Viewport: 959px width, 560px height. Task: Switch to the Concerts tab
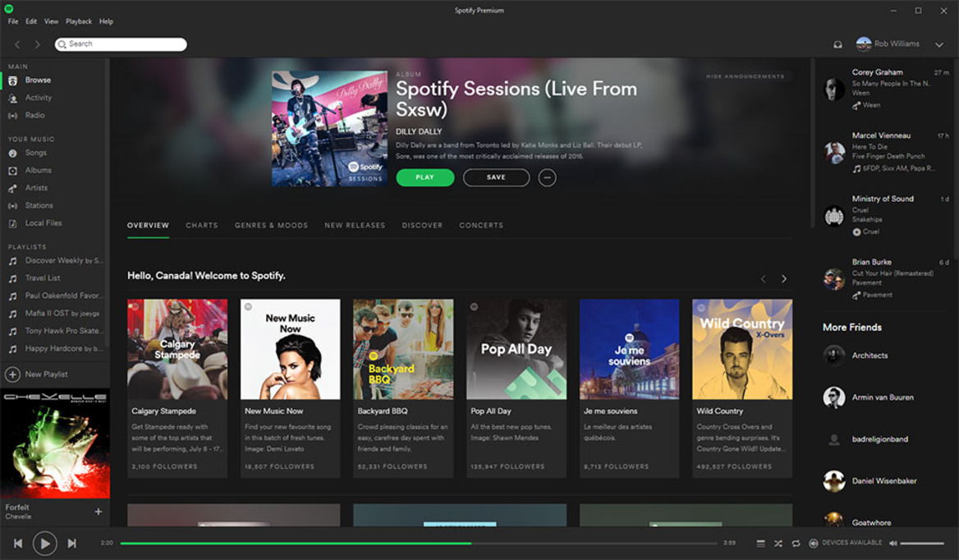point(481,226)
